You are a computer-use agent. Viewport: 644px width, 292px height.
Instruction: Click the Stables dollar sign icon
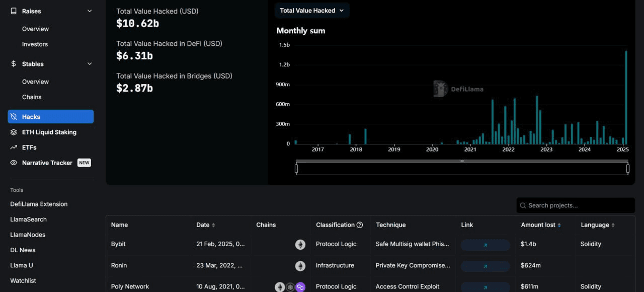tap(14, 64)
